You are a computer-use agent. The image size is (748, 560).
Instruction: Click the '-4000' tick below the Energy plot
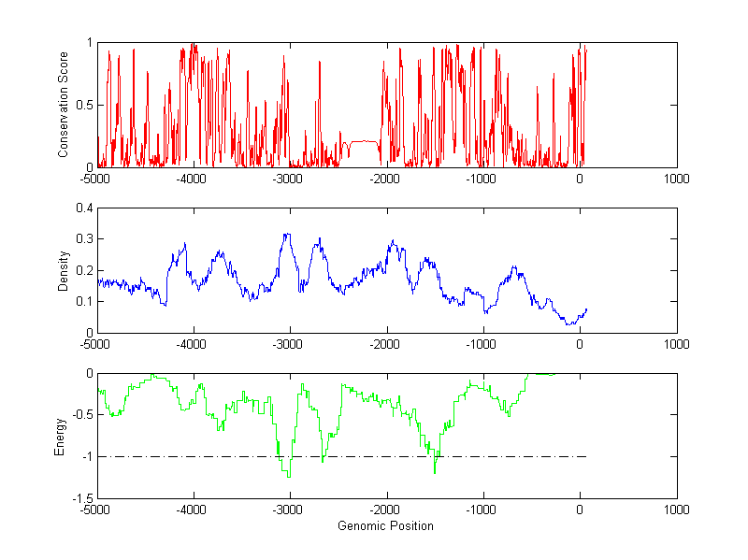pos(193,510)
